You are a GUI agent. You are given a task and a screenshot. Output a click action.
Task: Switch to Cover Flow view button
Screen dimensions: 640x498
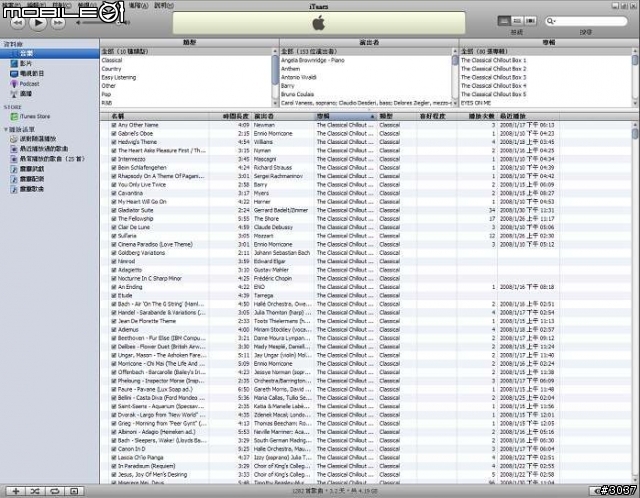coord(530,21)
